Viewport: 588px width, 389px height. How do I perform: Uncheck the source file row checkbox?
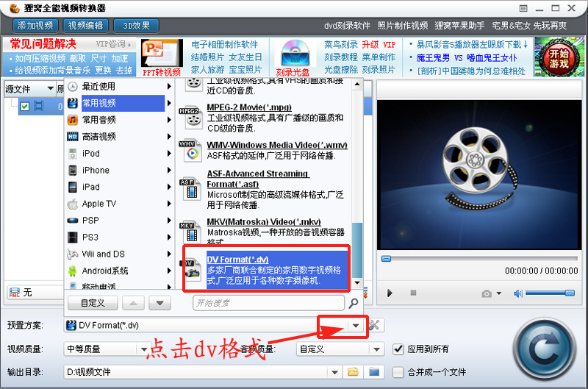[25, 107]
